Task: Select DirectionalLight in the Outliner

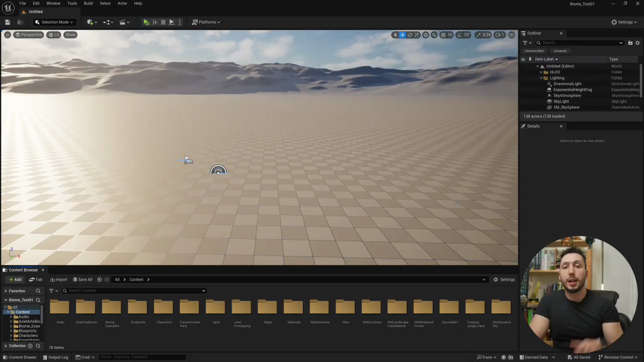Action: click(567, 84)
